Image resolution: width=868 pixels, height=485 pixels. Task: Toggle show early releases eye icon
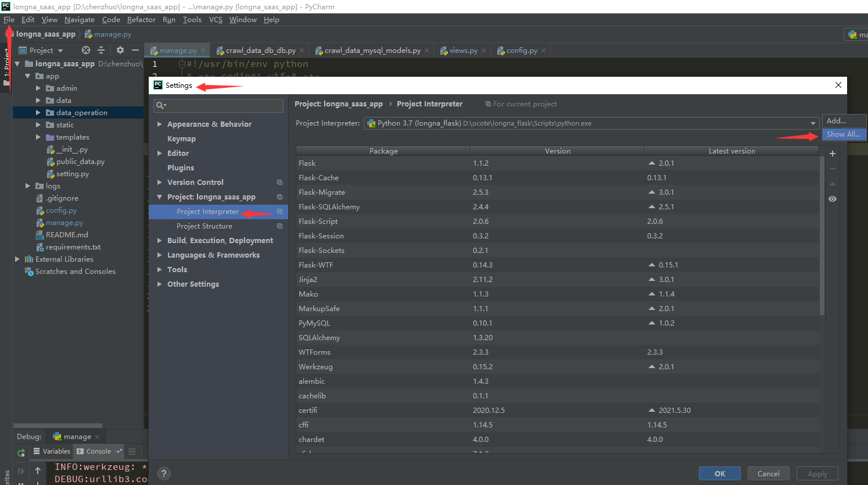[x=833, y=199]
